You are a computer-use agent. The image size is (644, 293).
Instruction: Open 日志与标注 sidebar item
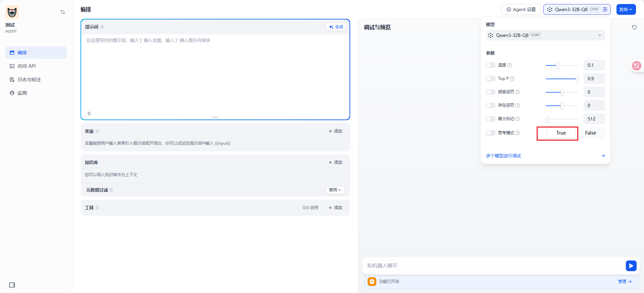pyautogui.click(x=29, y=80)
